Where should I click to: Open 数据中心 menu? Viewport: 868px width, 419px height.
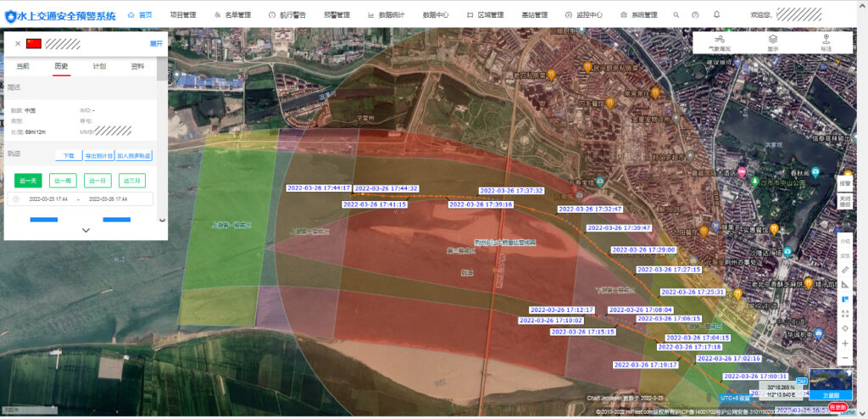436,15
